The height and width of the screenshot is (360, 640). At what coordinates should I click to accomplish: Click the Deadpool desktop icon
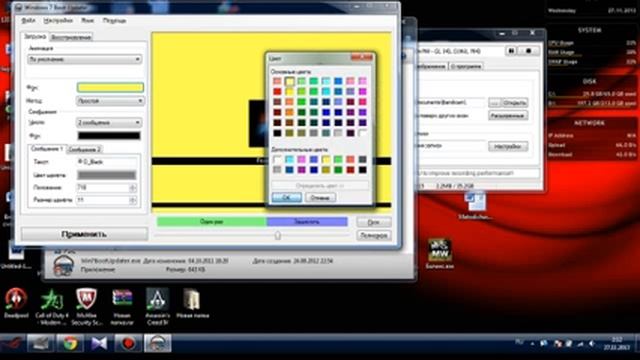[16, 302]
